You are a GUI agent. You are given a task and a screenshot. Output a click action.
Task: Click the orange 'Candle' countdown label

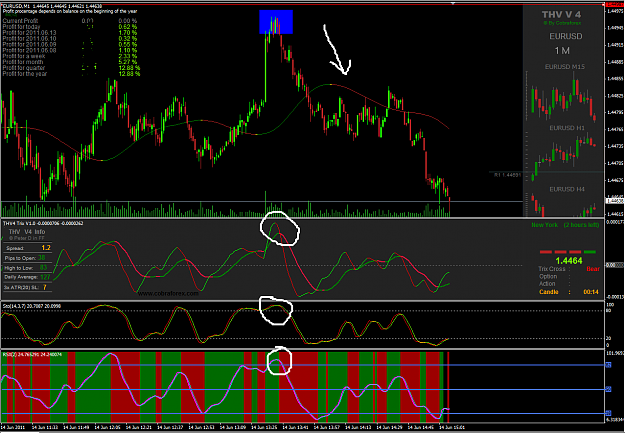pyautogui.click(x=548, y=292)
